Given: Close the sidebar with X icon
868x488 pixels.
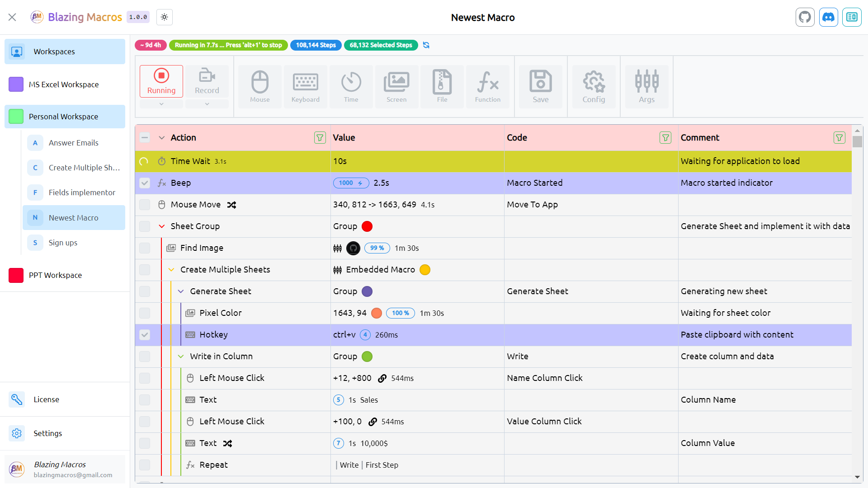Looking at the screenshot, I should [x=12, y=17].
